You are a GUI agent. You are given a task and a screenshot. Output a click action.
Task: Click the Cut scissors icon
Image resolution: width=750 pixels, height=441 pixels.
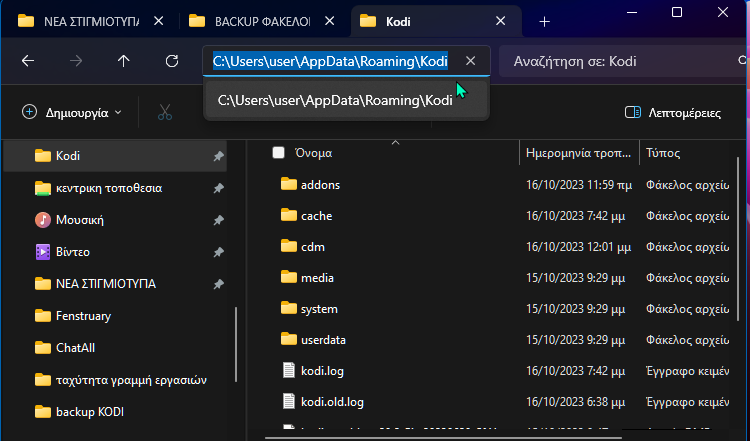pyautogui.click(x=165, y=113)
